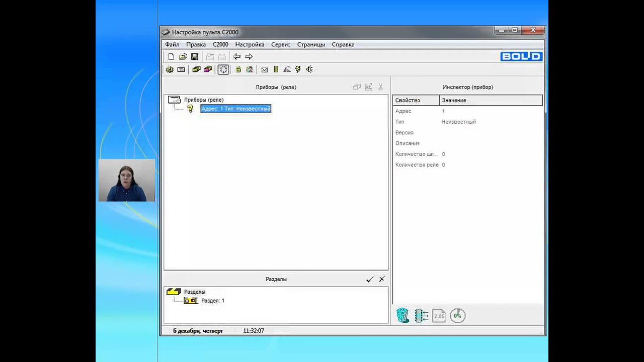Go back with left arrow icon
The width and height of the screenshot is (644, 362).
click(237, 57)
